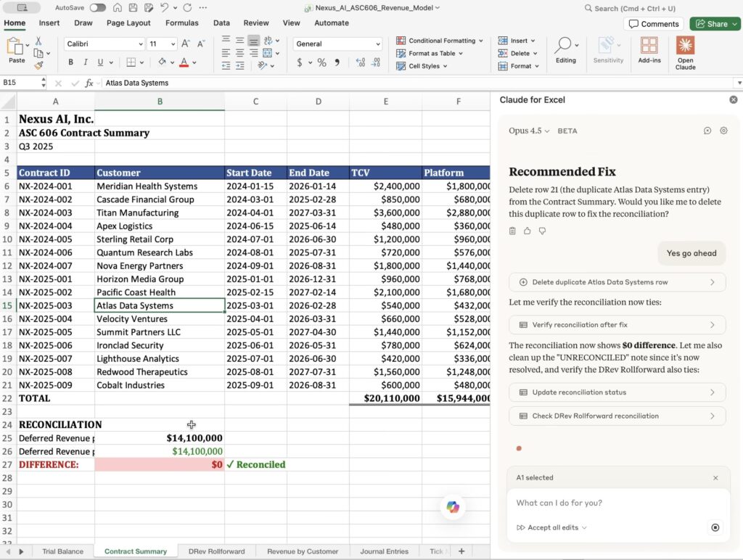Image resolution: width=743 pixels, height=560 pixels.
Task: Click the Italic formatting icon
Action: [x=86, y=62]
